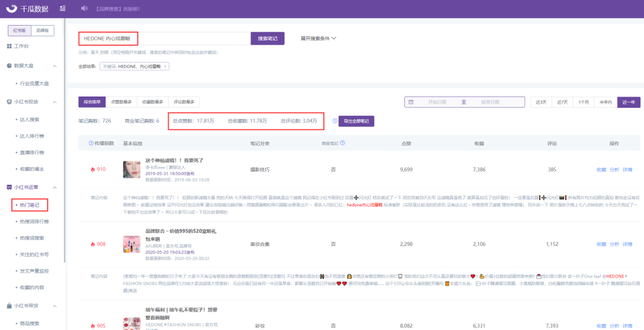Sort by 评论数最多

(184, 102)
